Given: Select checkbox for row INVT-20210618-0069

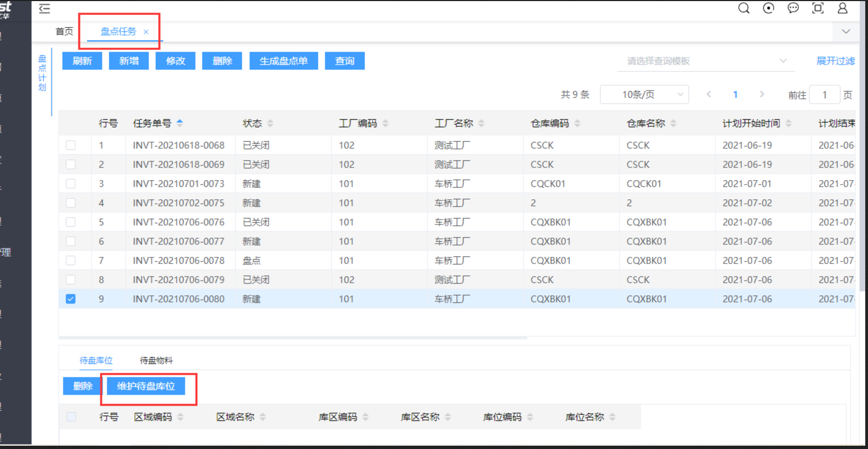Looking at the screenshot, I should click(x=71, y=165).
